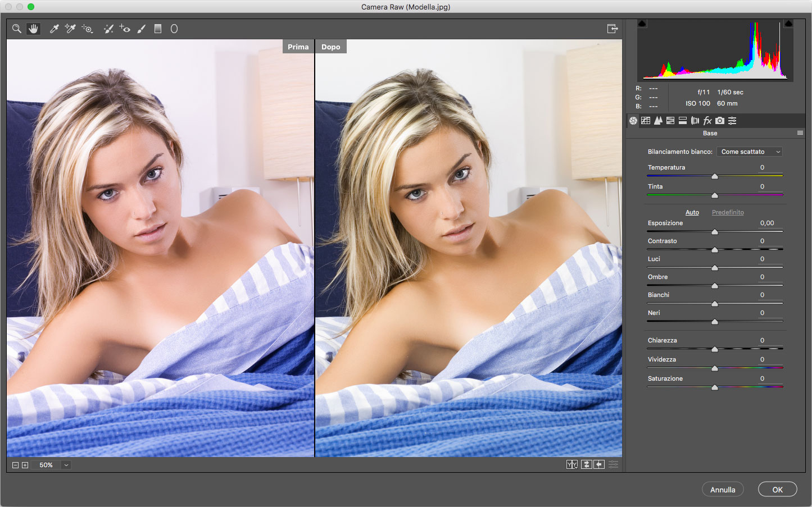The height and width of the screenshot is (507, 812).
Task: Select the Targeted Adjustment tool
Action: coord(87,29)
